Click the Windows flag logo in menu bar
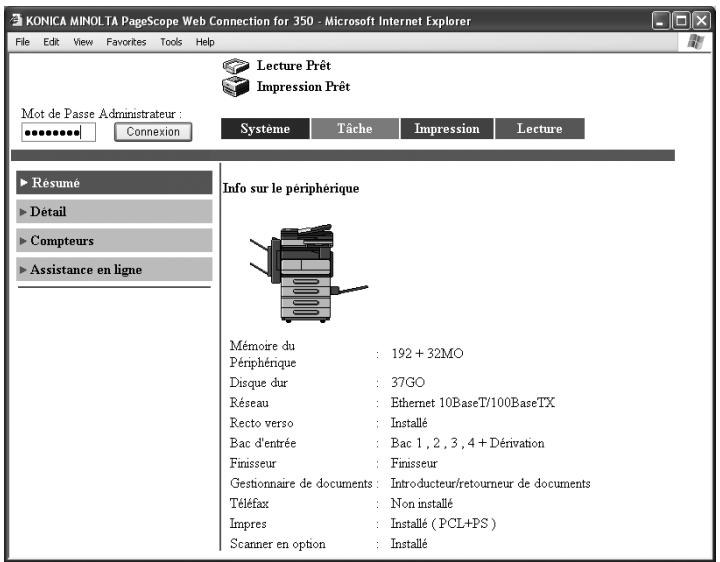720x562 pixels. point(695,42)
